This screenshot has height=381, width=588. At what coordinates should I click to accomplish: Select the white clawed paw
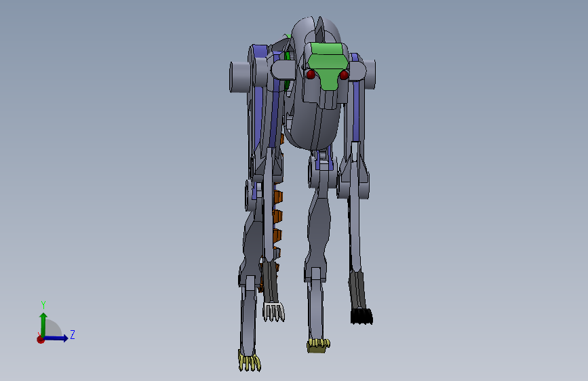click(x=273, y=312)
